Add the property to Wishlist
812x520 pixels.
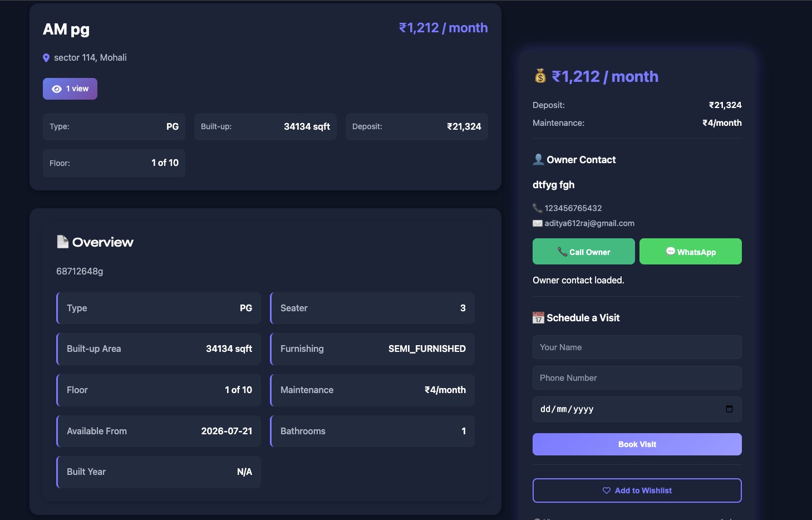pos(637,490)
